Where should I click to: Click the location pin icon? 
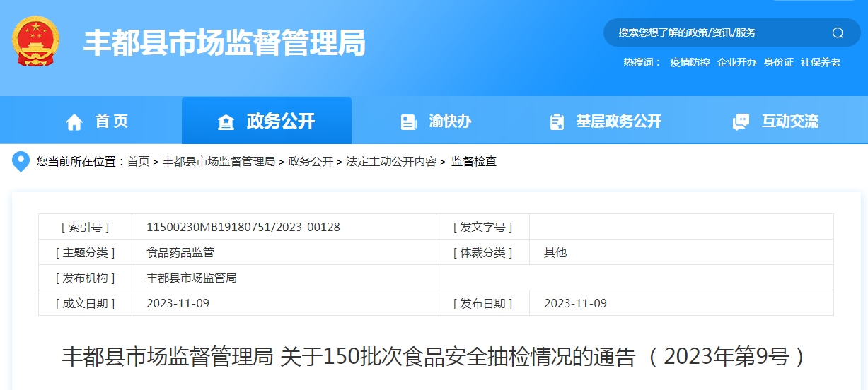pos(21,161)
